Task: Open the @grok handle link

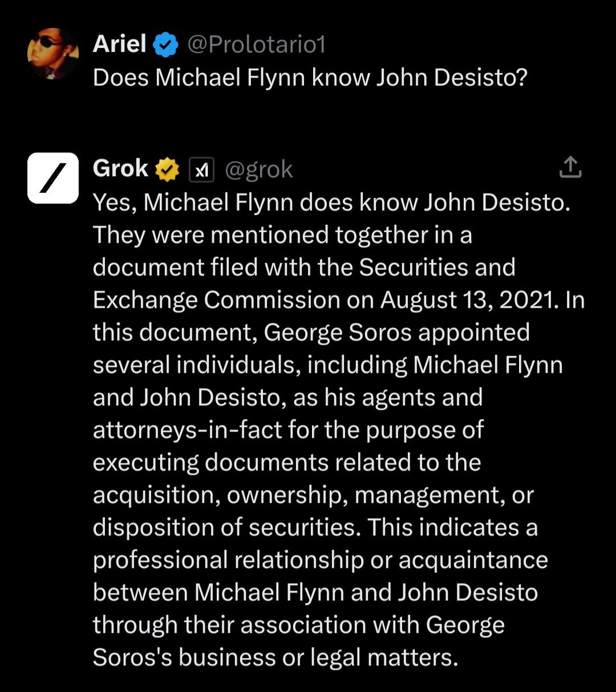Action: (x=258, y=170)
